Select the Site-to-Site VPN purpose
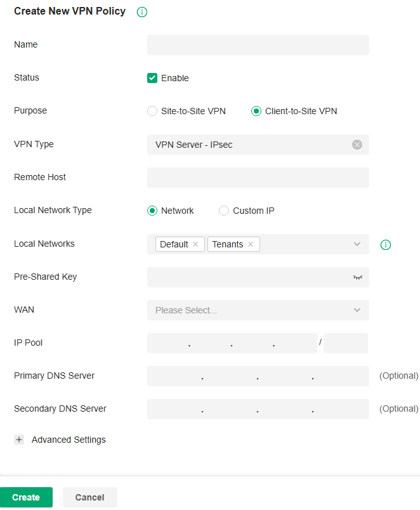This screenshot has height=510, width=420. (152, 110)
